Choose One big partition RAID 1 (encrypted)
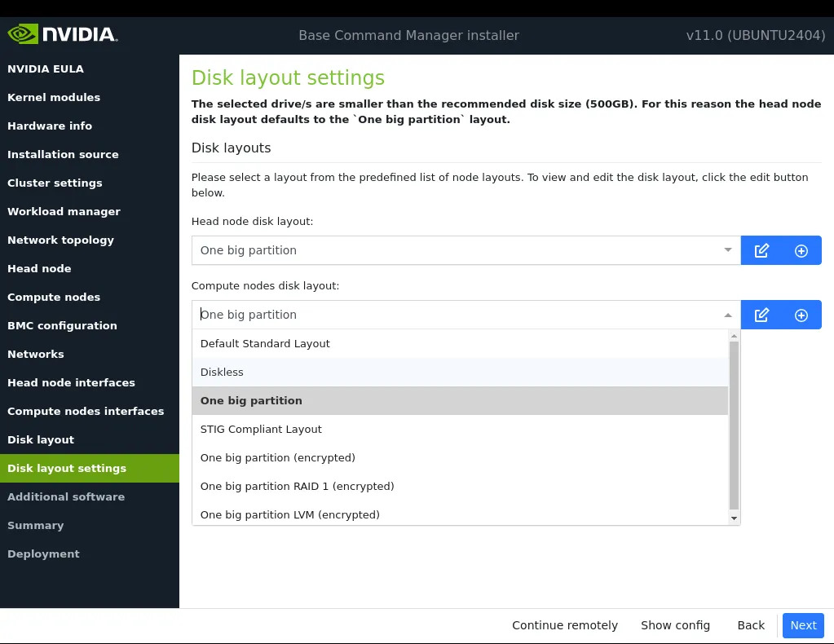 tap(460, 486)
